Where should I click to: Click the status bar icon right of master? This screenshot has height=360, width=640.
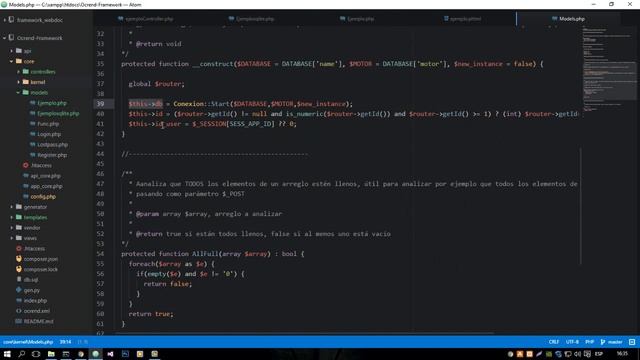[x=632, y=342]
